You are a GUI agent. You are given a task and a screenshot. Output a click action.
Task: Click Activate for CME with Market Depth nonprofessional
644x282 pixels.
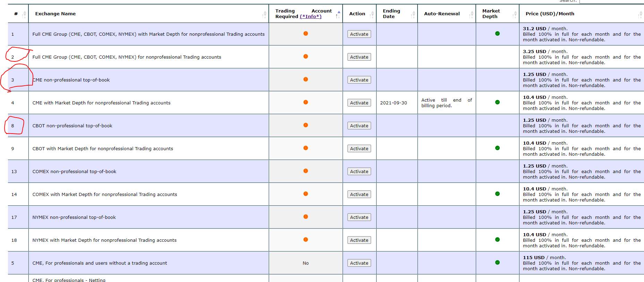tap(359, 103)
